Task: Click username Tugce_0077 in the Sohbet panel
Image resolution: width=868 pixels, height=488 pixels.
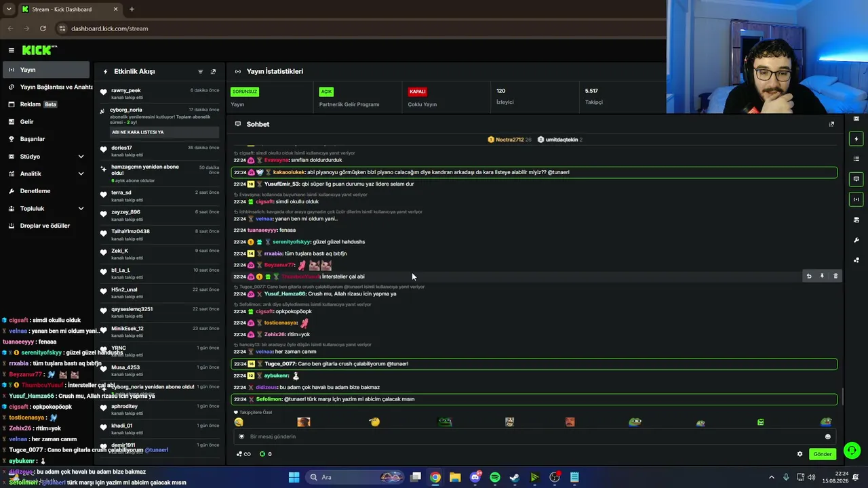Action: pyautogui.click(x=280, y=364)
